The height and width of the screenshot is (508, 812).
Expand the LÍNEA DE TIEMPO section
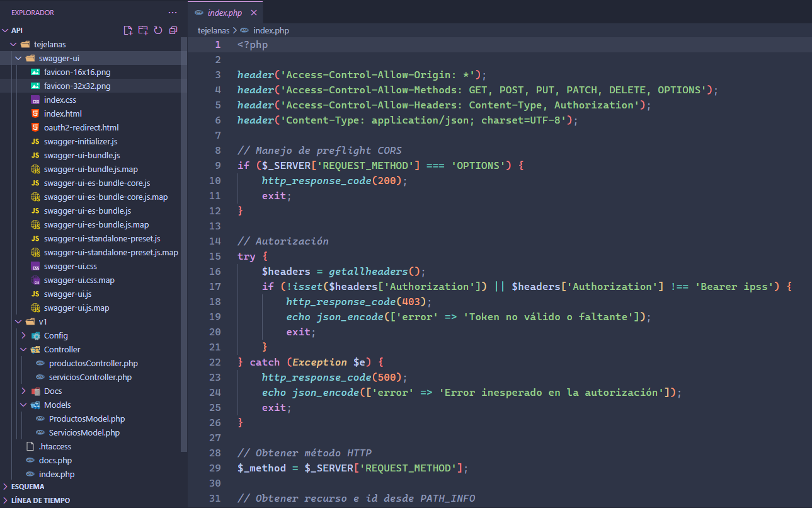click(39, 500)
